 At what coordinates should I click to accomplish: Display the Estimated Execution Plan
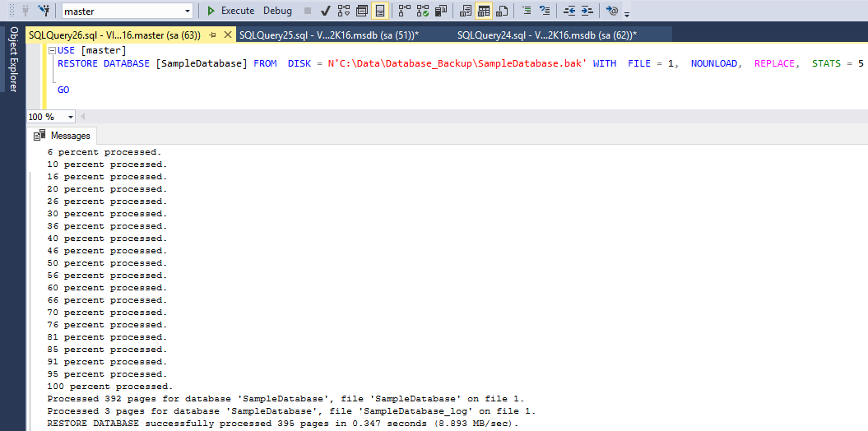344,11
